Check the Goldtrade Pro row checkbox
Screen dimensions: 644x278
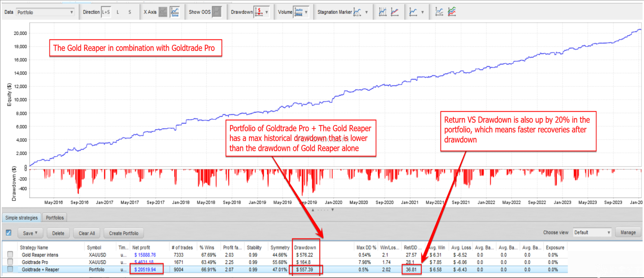click(10, 262)
